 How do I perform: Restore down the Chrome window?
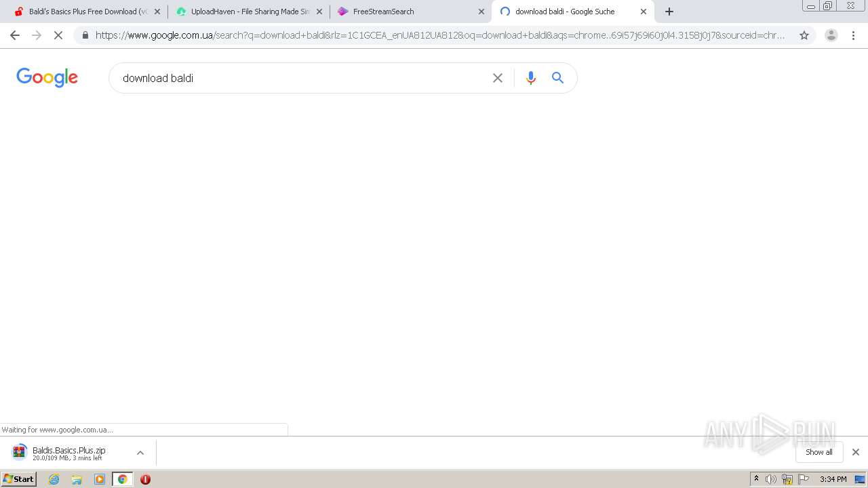tap(828, 6)
